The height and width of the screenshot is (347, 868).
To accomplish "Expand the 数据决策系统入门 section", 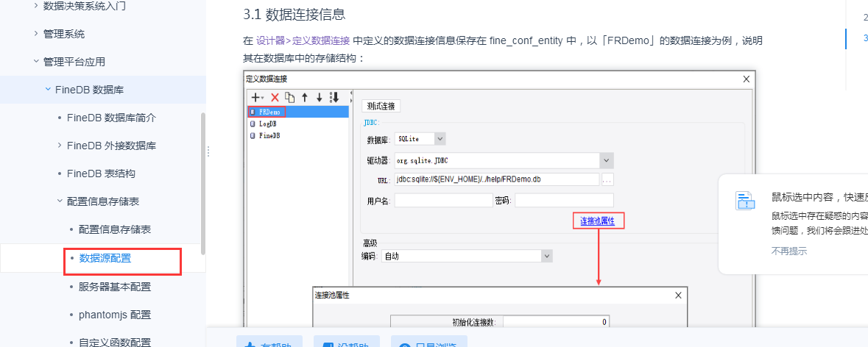I will click(x=36, y=6).
